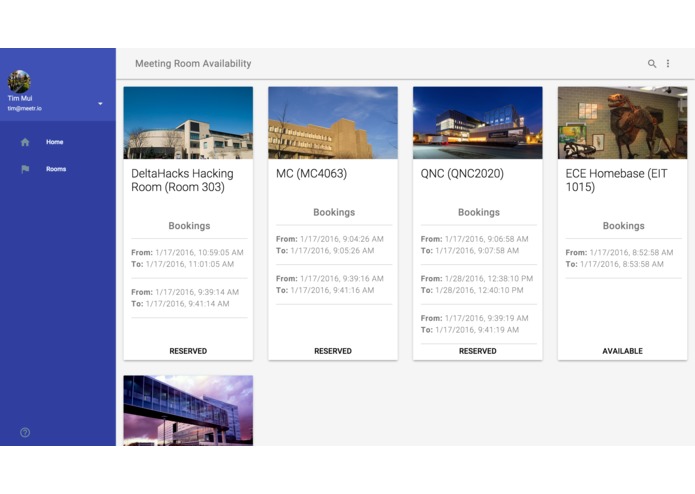Click the Bookings heading on QNC card
The height and width of the screenshot is (494, 695).
479,212
